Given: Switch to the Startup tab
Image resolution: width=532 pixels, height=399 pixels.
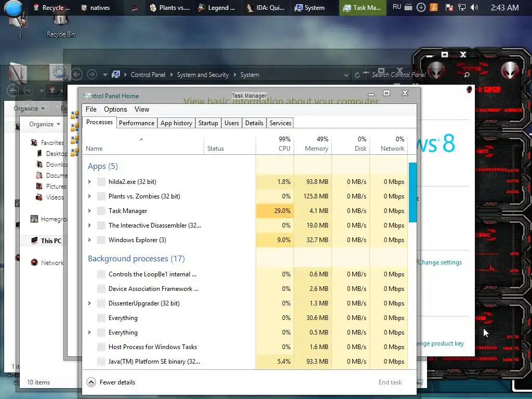Looking at the screenshot, I should coord(208,123).
